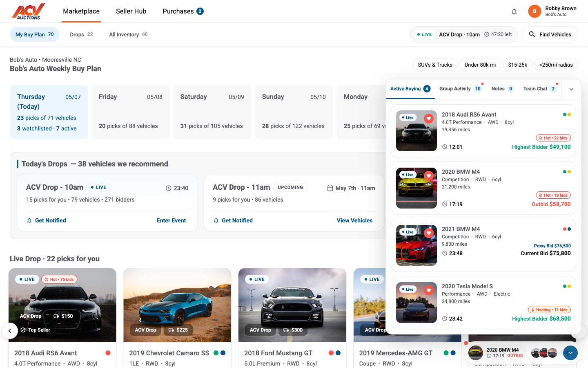Image resolution: width=588 pixels, height=368 pixels.
Task: Open the yellow 2020 BMW M4 thumbnail
Action: tap(416, 188)
